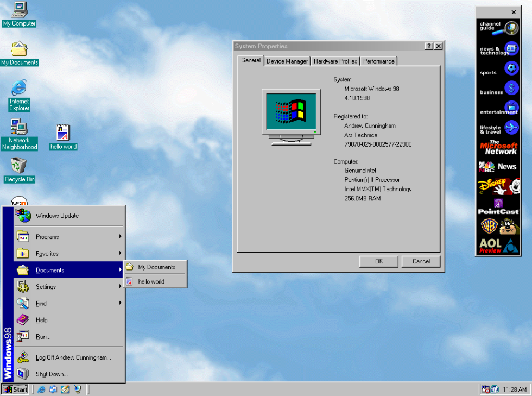Launch Internet Explorer from Quick Launch
Screen dimensions: 532x396
click(x=41, y=389)
